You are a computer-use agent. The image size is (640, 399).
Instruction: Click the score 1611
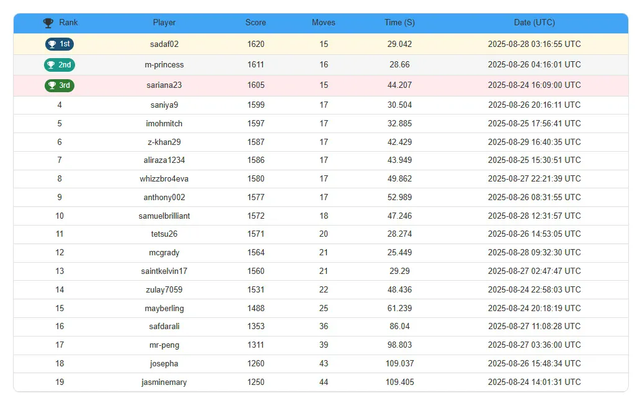(256, 65)
